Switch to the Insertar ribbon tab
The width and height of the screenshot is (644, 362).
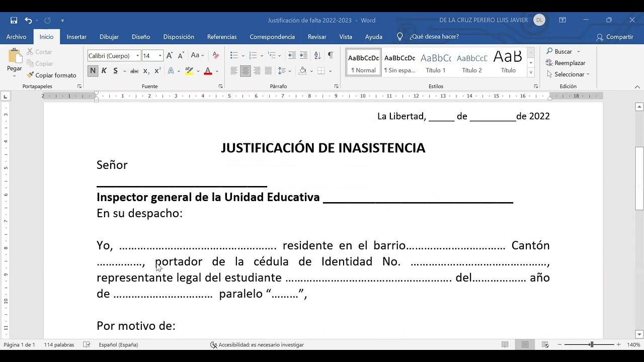[x=76, y=37]
